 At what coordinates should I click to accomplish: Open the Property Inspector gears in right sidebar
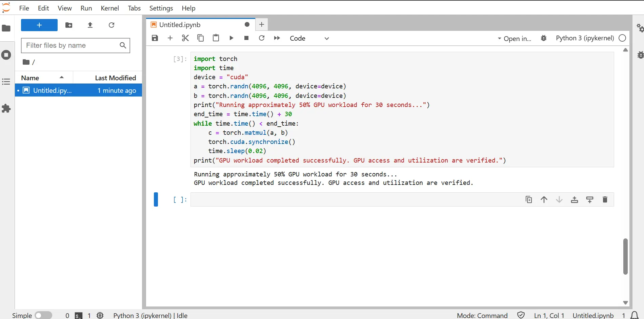[640, 28]
